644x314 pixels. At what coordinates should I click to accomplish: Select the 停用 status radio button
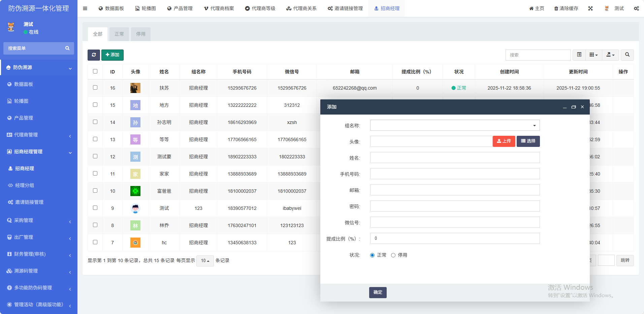point(393,255)
